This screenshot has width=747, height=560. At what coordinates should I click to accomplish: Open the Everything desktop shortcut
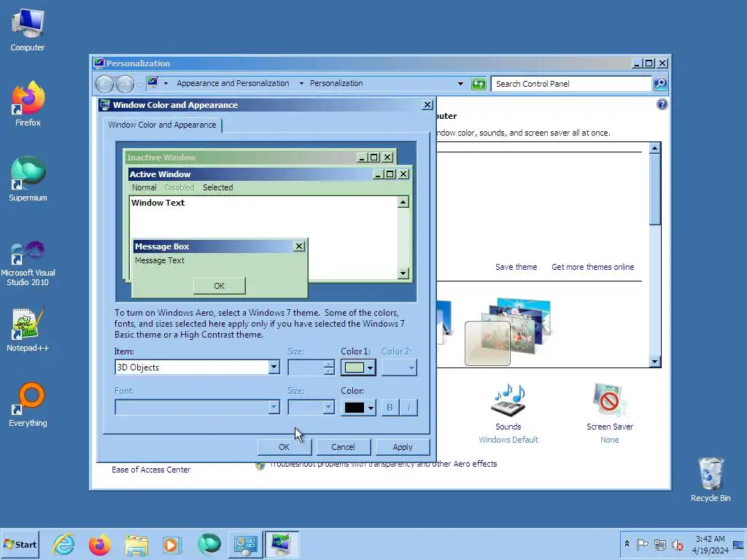click(x=28, y=405)
